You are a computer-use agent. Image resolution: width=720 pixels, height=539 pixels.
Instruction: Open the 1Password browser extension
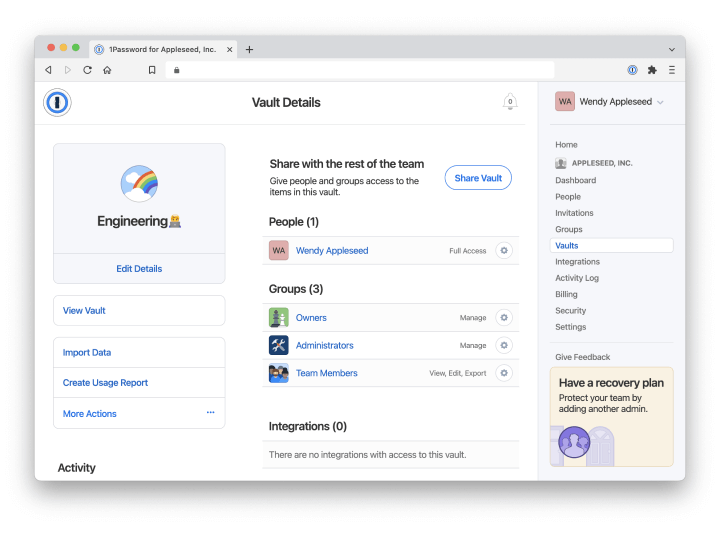click(x=632, y=70)
